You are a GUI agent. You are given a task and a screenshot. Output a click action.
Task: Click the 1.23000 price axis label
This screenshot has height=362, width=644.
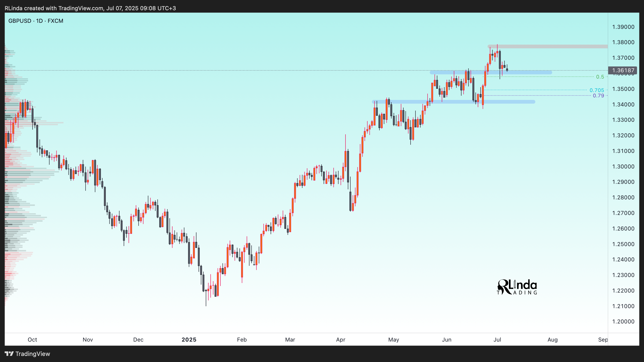pyautogui.click(x=623, y=275)
